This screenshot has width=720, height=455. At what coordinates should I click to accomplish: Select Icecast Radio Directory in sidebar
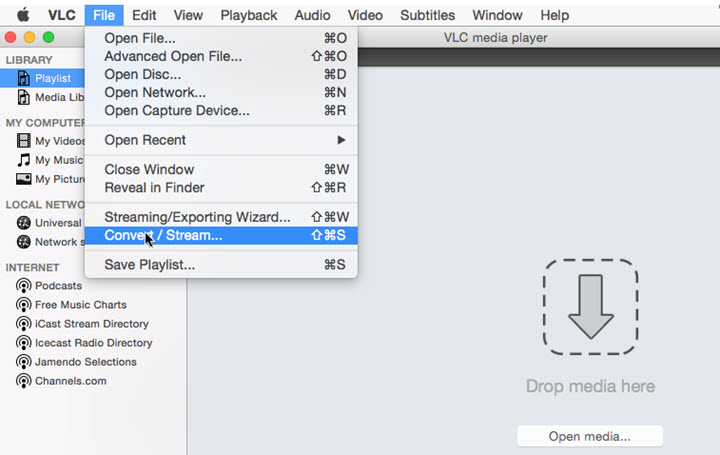pyautogui.click(x=93, y=343)
